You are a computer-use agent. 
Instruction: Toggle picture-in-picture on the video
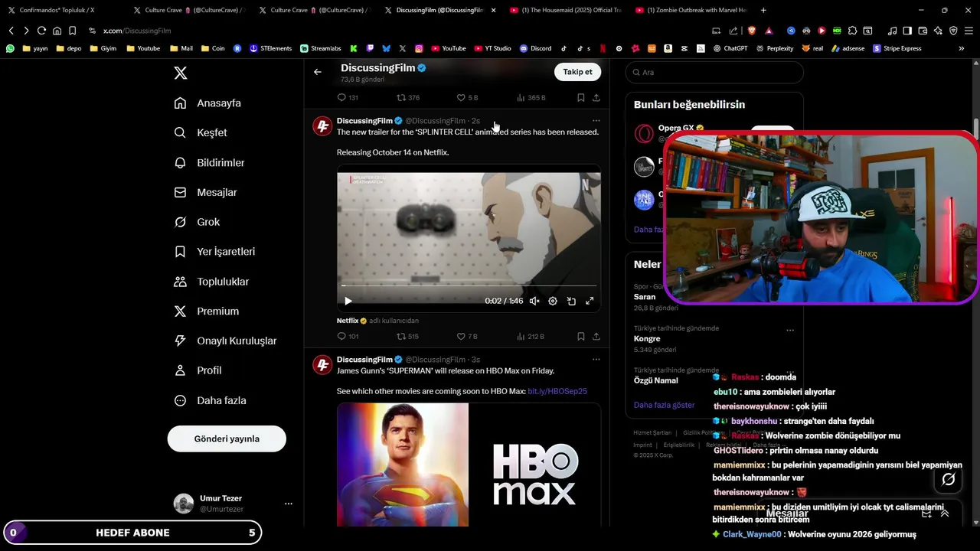(x=571, y=302)
